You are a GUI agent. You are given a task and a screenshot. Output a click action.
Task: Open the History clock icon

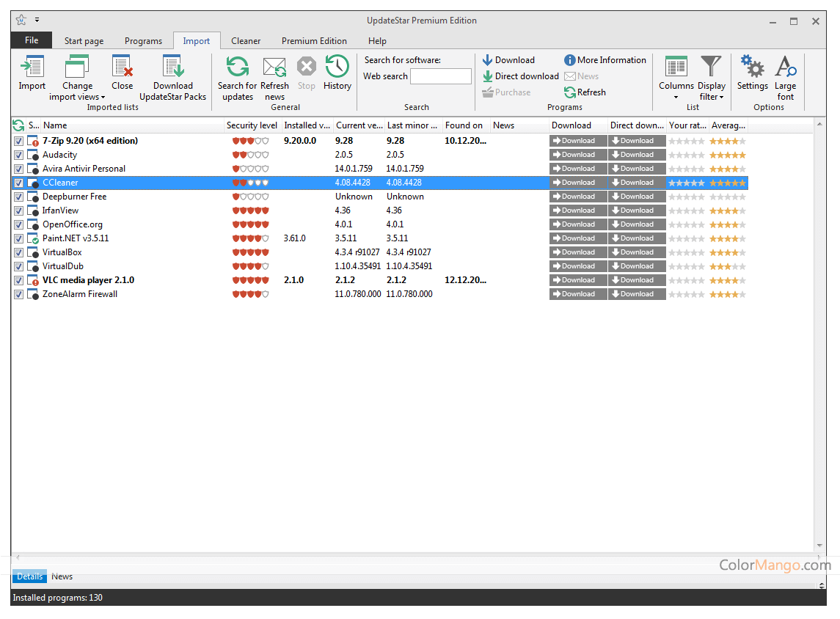[337, 67]
